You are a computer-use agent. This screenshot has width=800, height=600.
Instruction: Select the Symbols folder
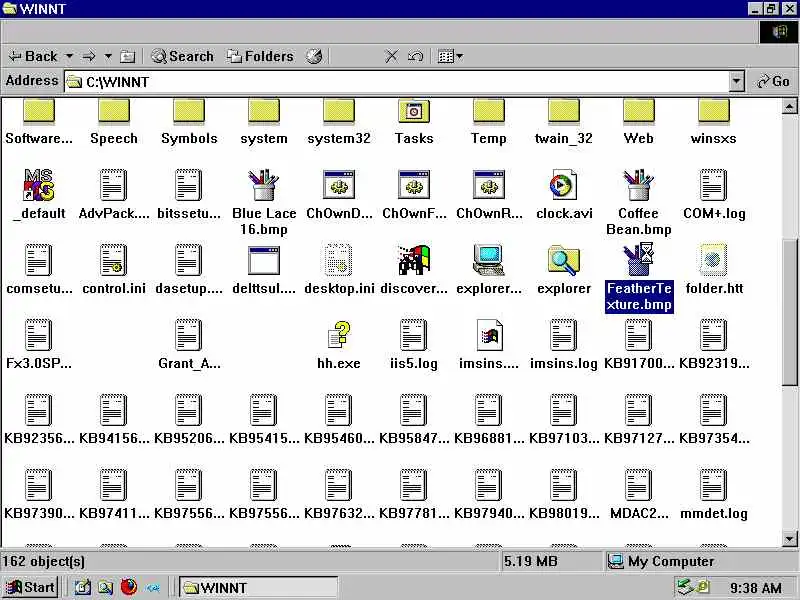[x=189, y=122]
